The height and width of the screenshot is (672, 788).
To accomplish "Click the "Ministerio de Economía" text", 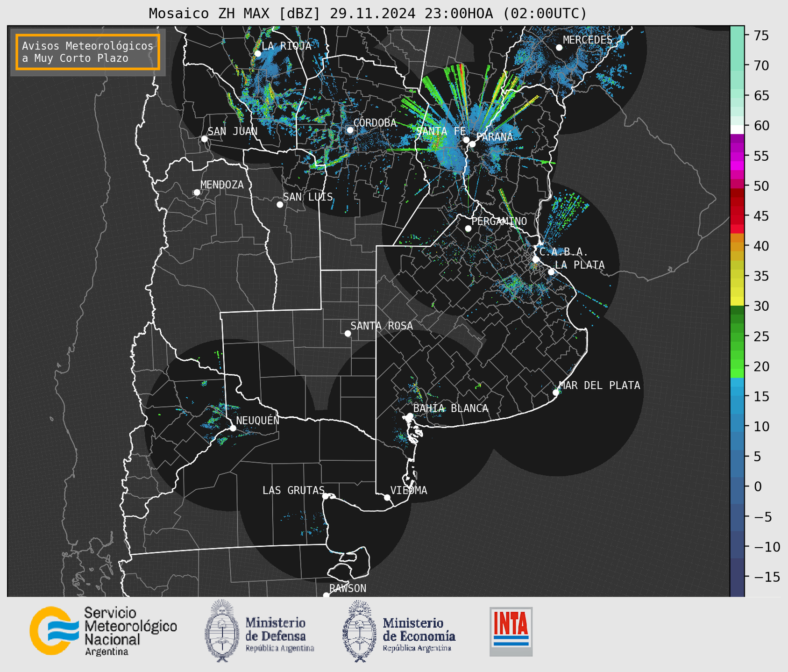I will click(419, 629).
